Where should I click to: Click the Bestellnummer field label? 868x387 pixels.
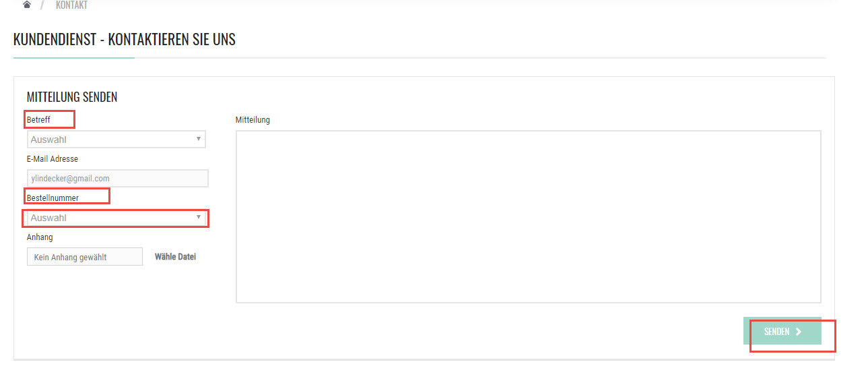pyautogui.click(x=53, y=198)
